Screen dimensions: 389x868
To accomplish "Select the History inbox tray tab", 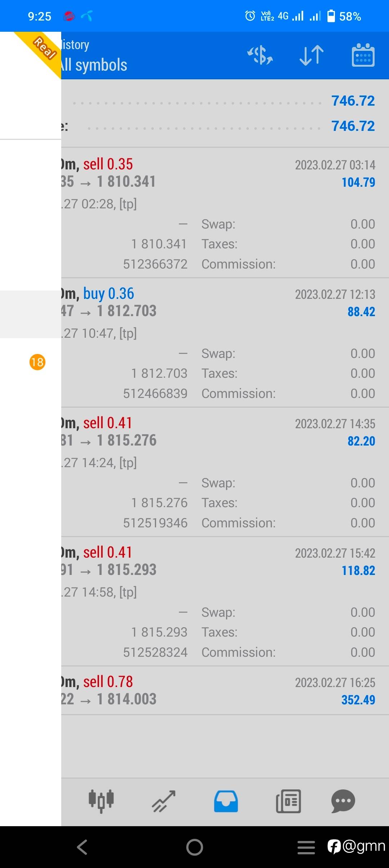I will pyautogui.click(x=226, y=801).
